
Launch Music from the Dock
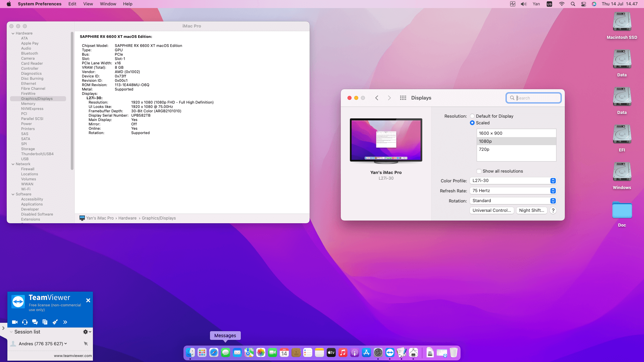(x=343, y=353)
